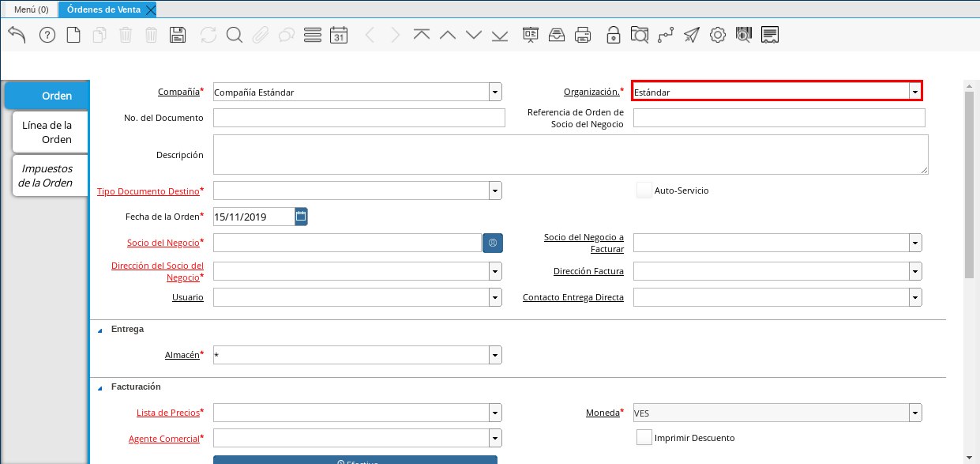The width and height of the screenshot is (980, 464).
Task: Expand the Socio del Negocio a Facturar dropdown
Action: tap(915, 243)
